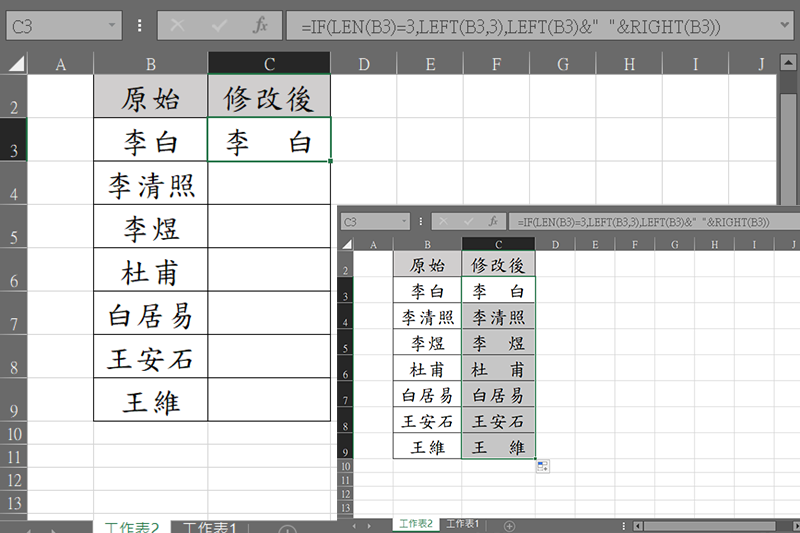This screenshot has width=800, height=533.
Task: Click sheet navigation left arrow in inset window
Action: [354, 525]
